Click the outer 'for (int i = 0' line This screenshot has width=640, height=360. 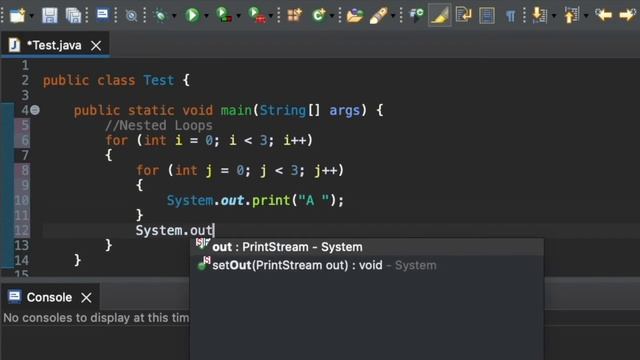(209, 140)
